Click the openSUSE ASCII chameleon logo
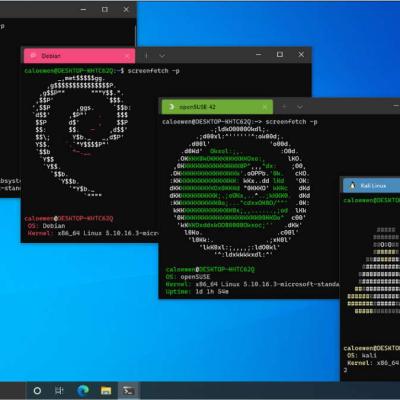400x400 pixels. click(240, 192)
